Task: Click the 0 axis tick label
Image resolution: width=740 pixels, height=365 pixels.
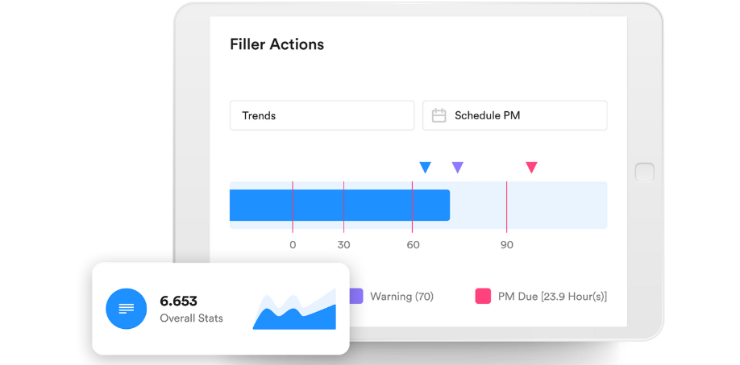Action: pyautogui.click(x=293, y=245)
